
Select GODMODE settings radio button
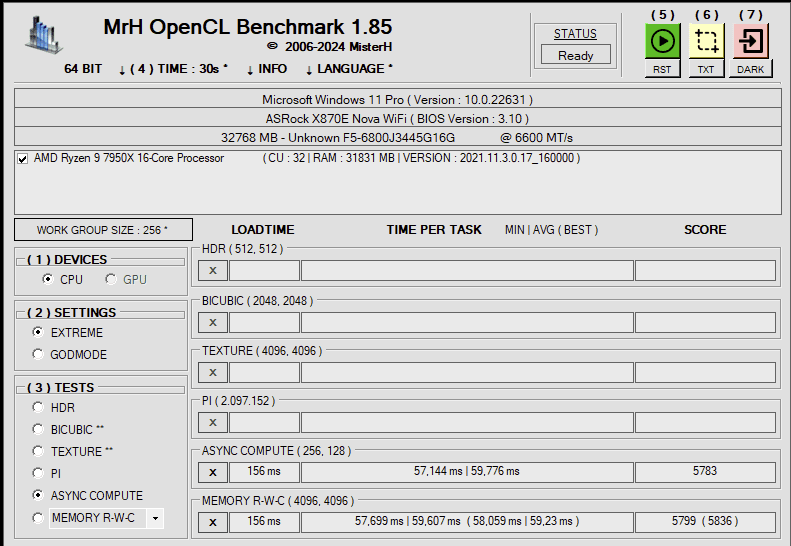38,354
